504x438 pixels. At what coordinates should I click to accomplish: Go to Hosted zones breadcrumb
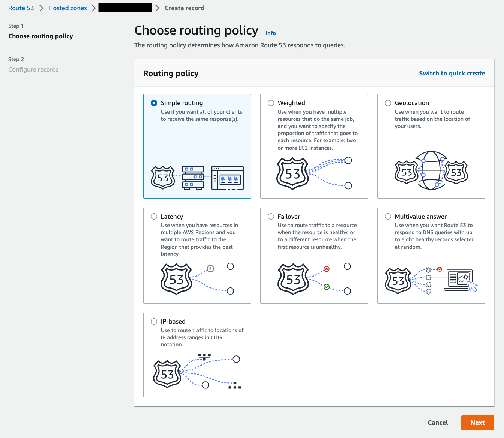point(67,8)
